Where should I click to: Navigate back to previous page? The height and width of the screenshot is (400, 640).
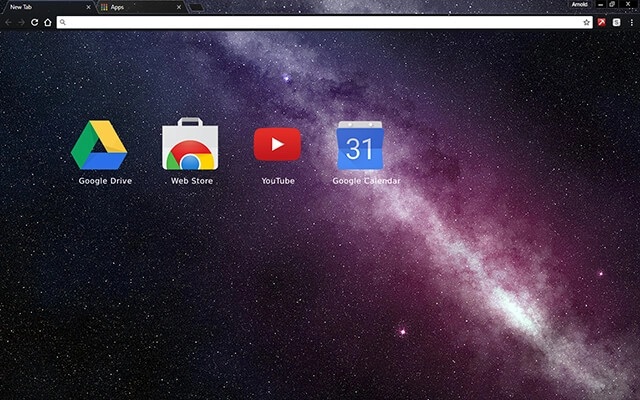coord(9,22)
